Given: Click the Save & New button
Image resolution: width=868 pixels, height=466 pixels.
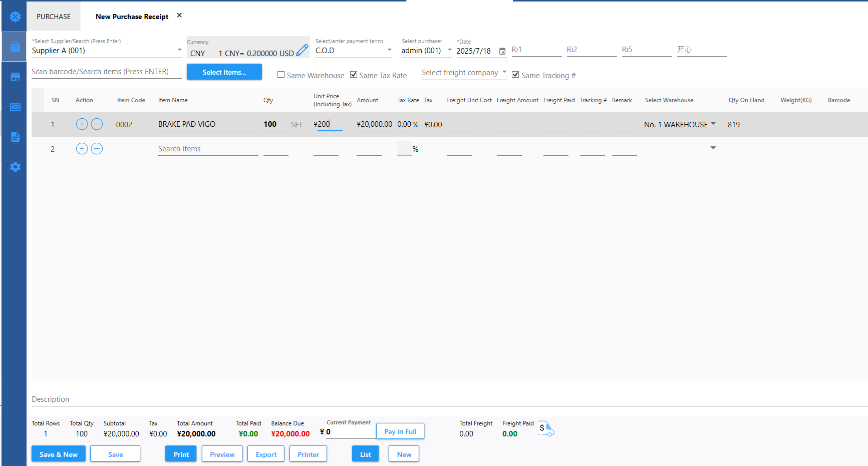Looking at the screenshot, I should click(59, 454).
